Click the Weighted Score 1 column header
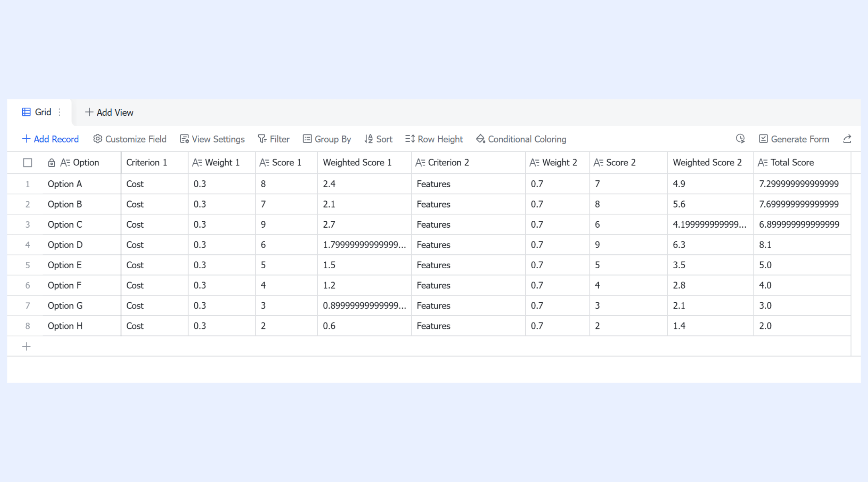868x482 pixels. click(x=364, y=163)
